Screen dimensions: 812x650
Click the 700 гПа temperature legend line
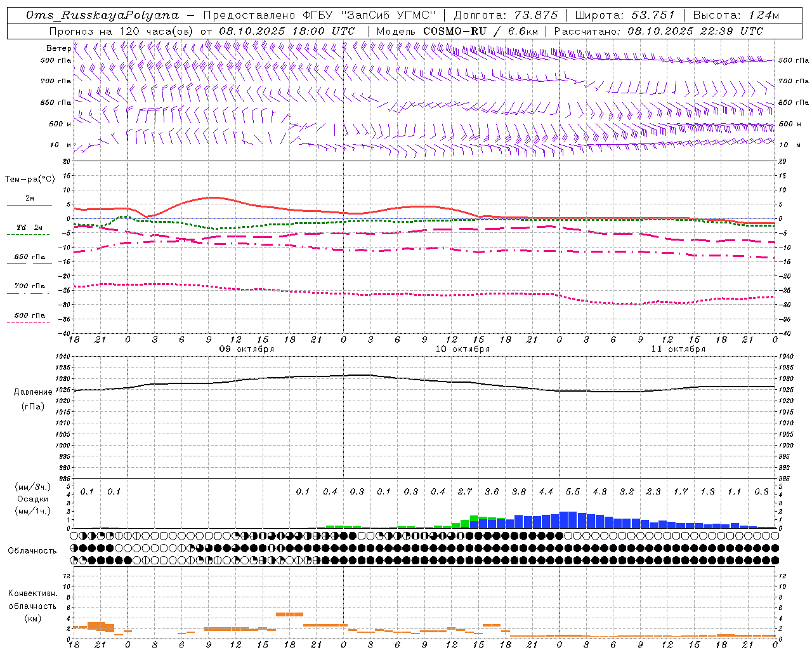coord(29,294)
